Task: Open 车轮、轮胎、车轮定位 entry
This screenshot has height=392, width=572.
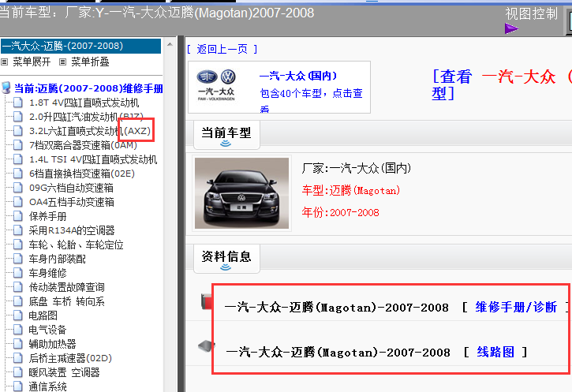Action: pos(77,245)
